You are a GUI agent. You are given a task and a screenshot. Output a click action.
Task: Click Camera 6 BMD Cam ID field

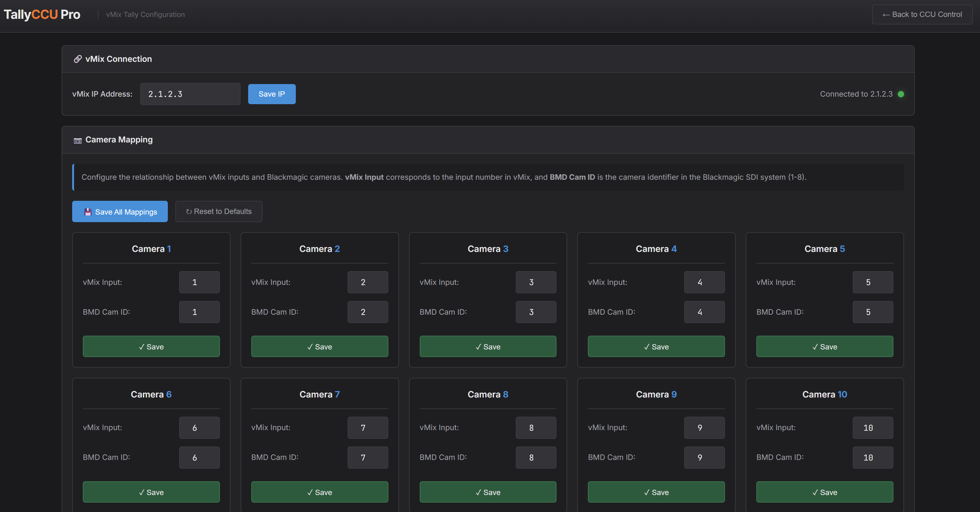(199, 457)
